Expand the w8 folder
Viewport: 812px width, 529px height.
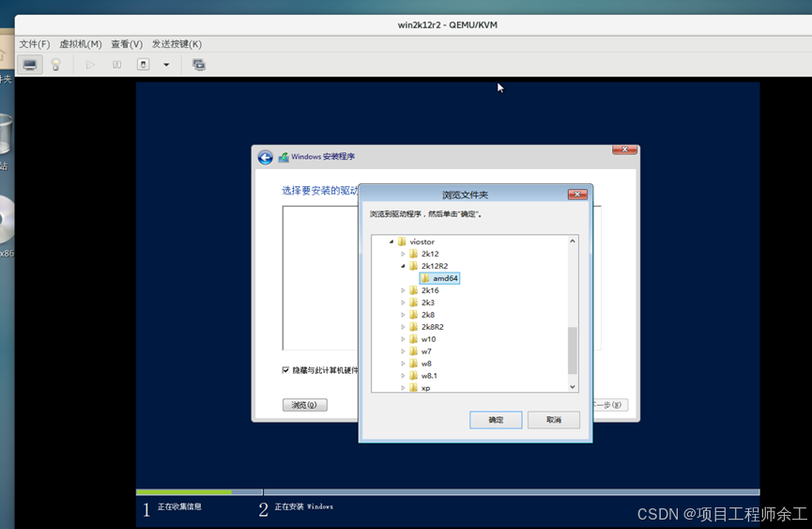[403, 364]
